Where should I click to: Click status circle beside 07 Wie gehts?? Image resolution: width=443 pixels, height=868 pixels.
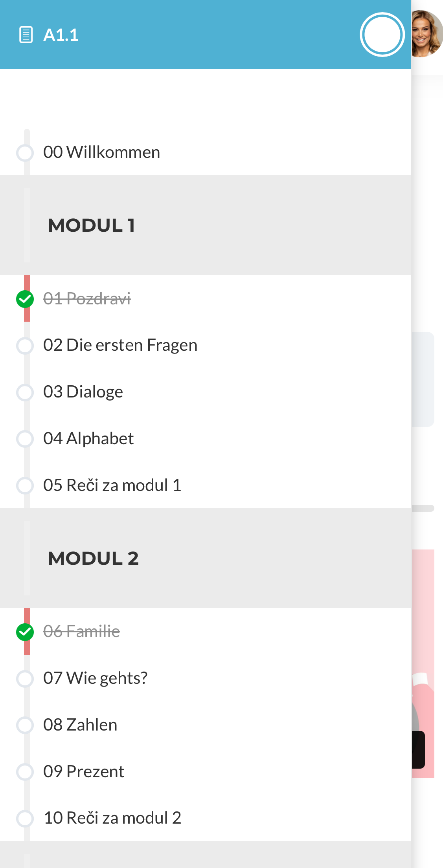click(25, 678)
